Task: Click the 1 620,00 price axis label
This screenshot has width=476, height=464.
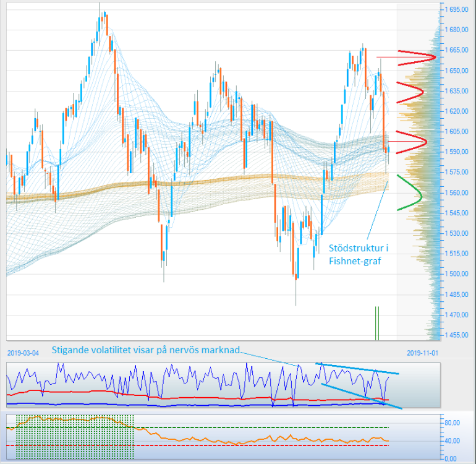Action: pos(457,111)
